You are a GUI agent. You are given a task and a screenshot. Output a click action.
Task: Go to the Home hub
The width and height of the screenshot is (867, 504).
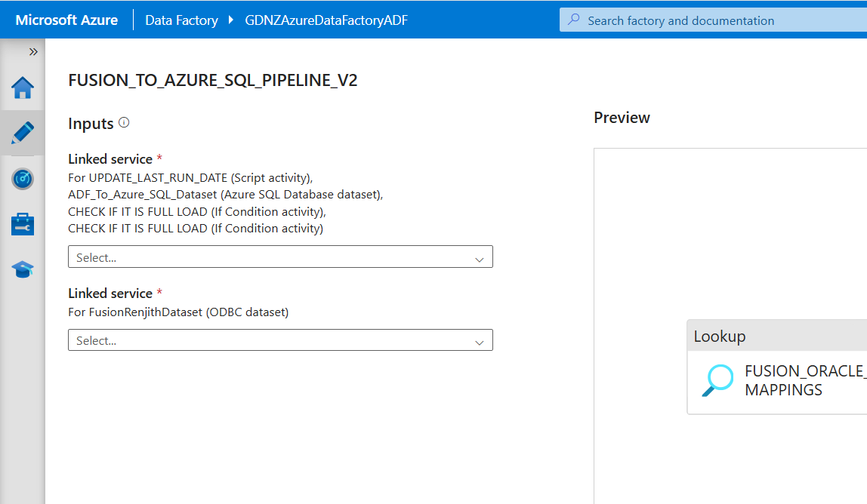(x=23, y=88)
